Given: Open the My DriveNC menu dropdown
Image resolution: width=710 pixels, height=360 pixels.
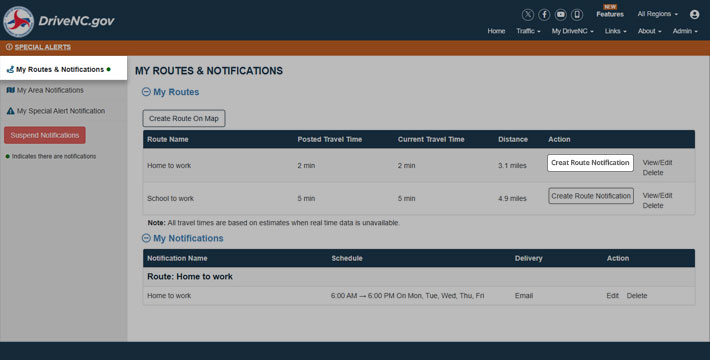Looking at the screenshot, I should (572, 31).
